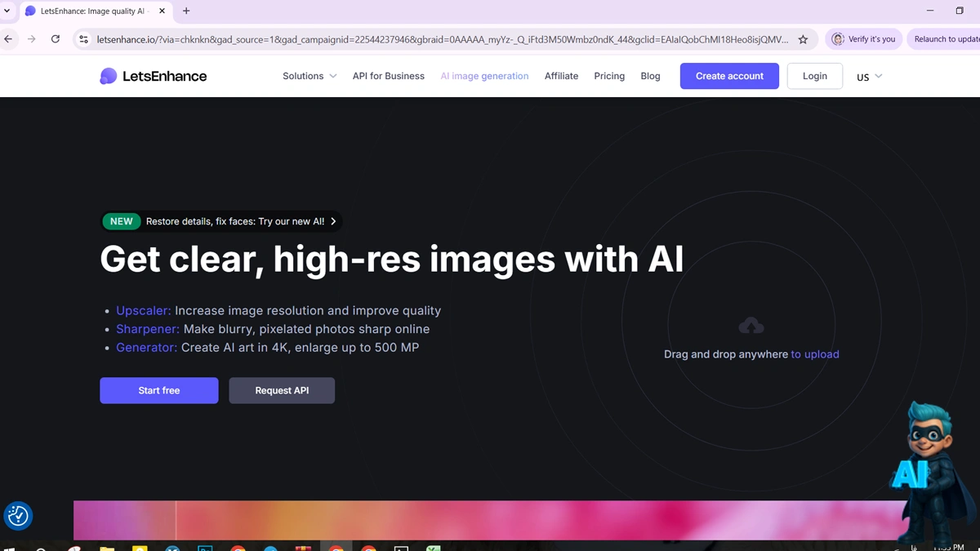View site information icon in address bar
Image resolution: width=980 pixels, height=551 pixels.
click(x=83, y=39)
